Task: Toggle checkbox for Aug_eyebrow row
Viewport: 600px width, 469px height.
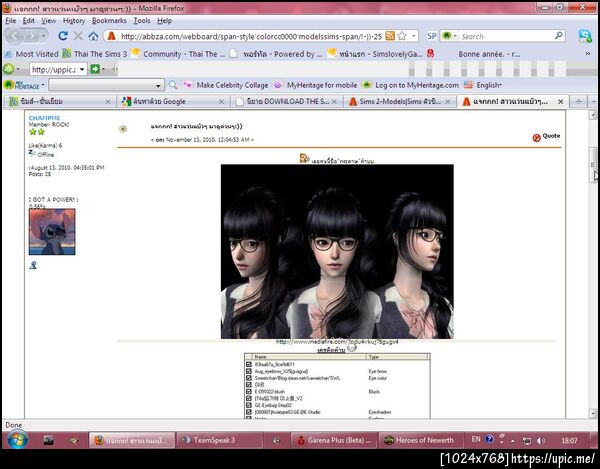Action: 249,371
